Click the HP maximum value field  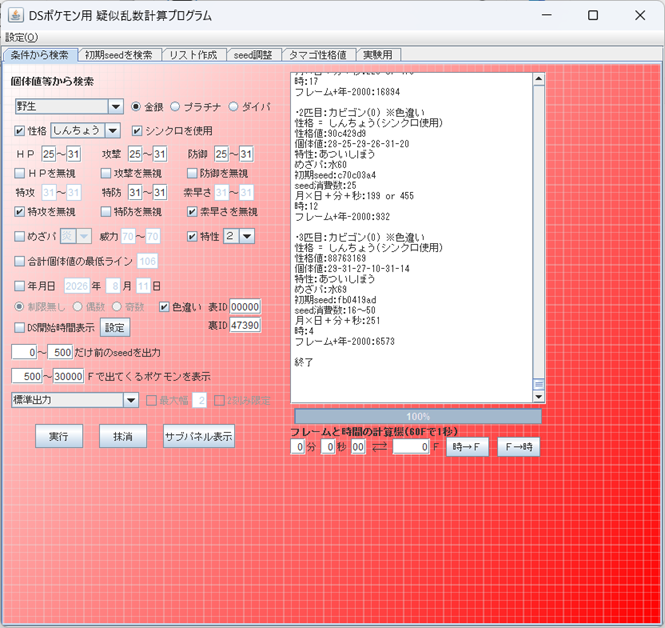click(73, 154)
